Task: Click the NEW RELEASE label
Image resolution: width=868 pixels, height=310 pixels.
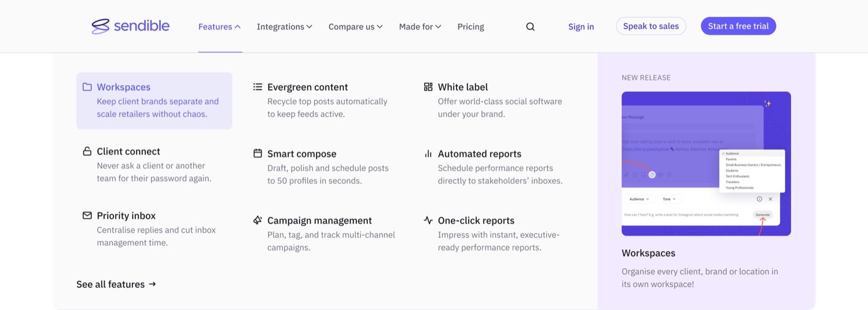Action: 646,77
